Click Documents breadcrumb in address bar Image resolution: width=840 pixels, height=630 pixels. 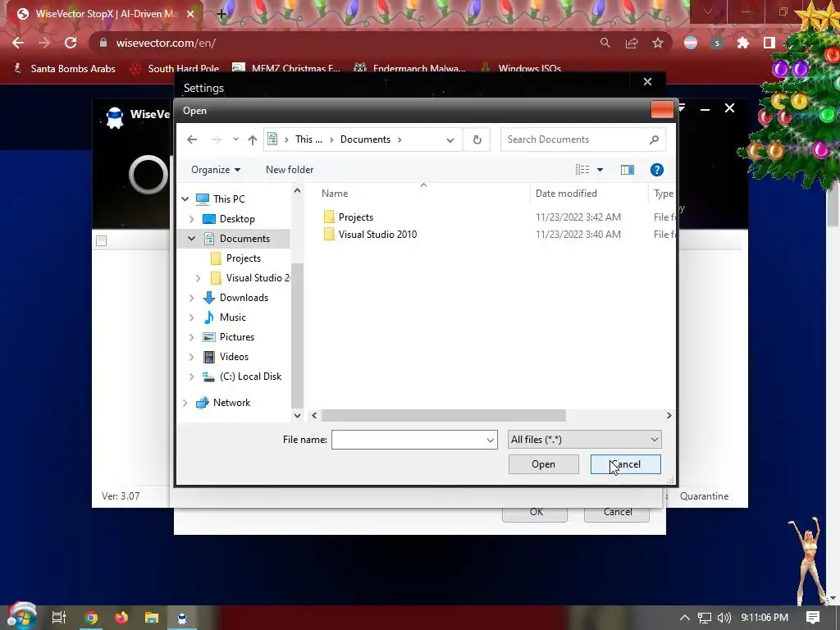pyautogui.click(x=365, y=139)
